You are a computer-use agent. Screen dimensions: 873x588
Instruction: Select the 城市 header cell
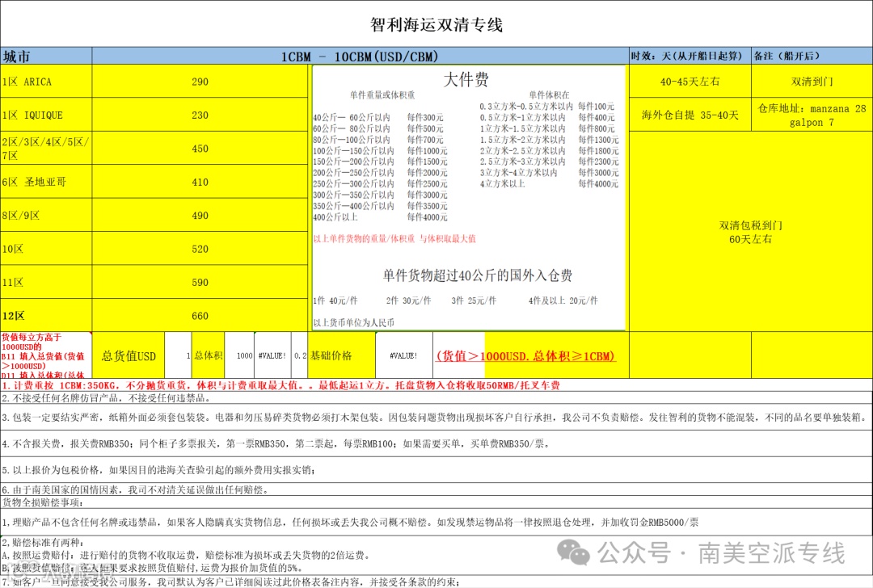(46, 57)
